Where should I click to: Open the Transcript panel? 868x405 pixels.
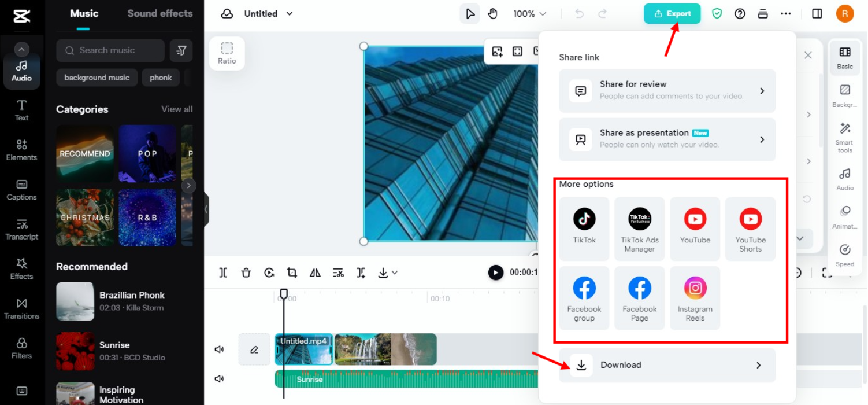(22, 229)
